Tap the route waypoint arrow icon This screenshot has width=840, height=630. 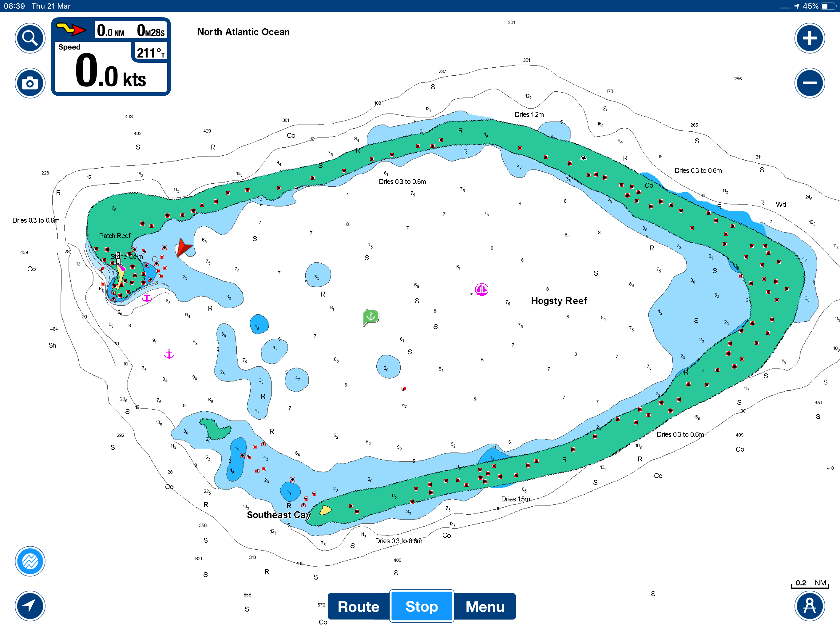pyautogui.click(x=71, y=29)
